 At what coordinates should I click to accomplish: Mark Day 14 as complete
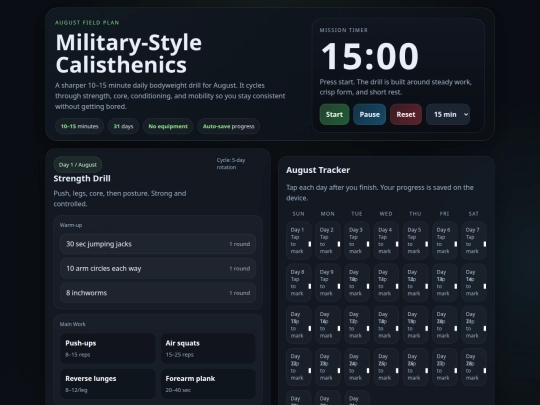coord(474,283)
